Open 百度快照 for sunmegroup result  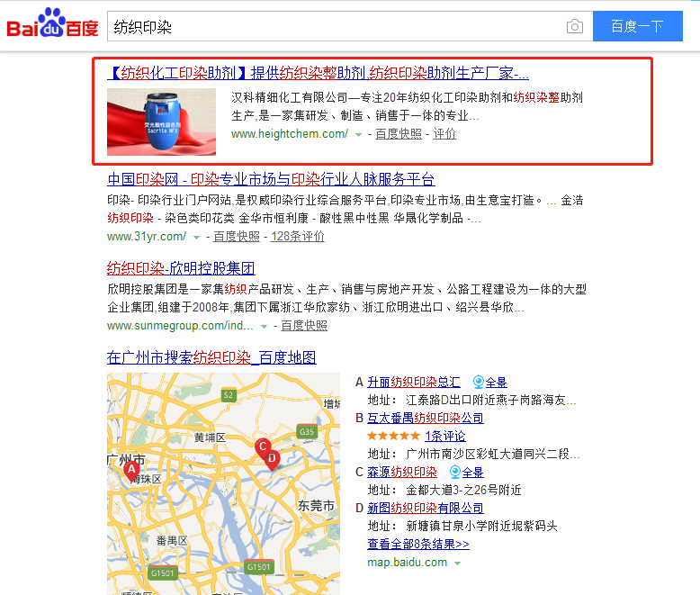304,326
